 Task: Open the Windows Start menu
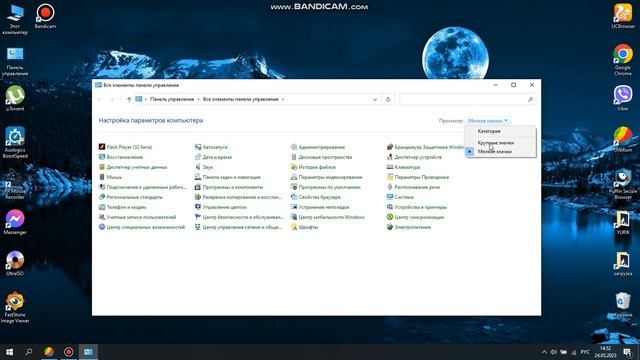(9, 352)
